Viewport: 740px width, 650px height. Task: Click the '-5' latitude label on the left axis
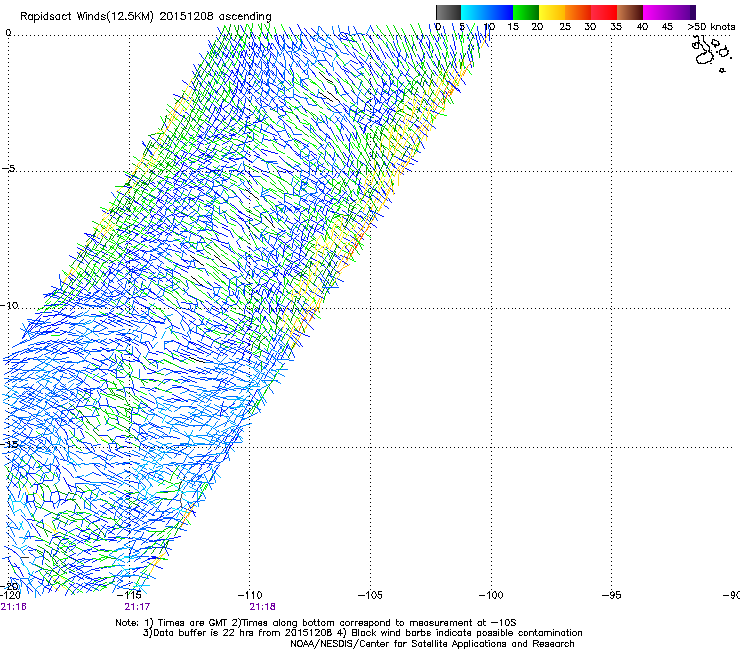click(8, 168)
